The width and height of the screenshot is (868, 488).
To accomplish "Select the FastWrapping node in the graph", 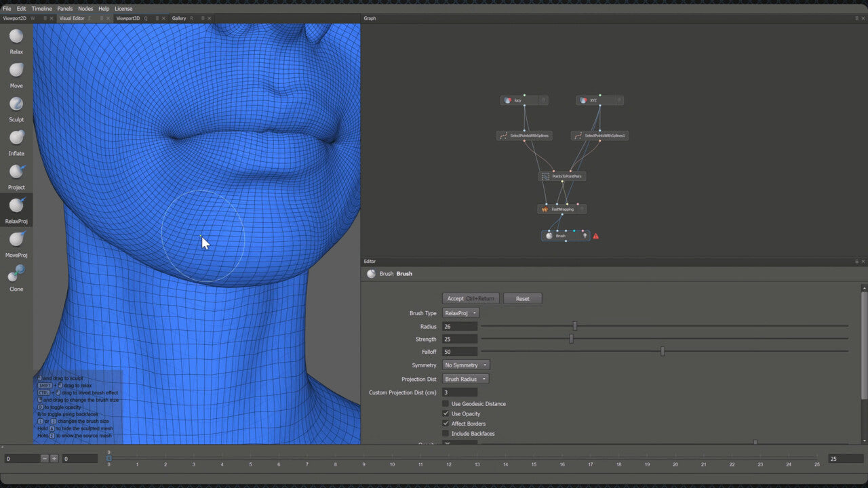I will 563,209.
